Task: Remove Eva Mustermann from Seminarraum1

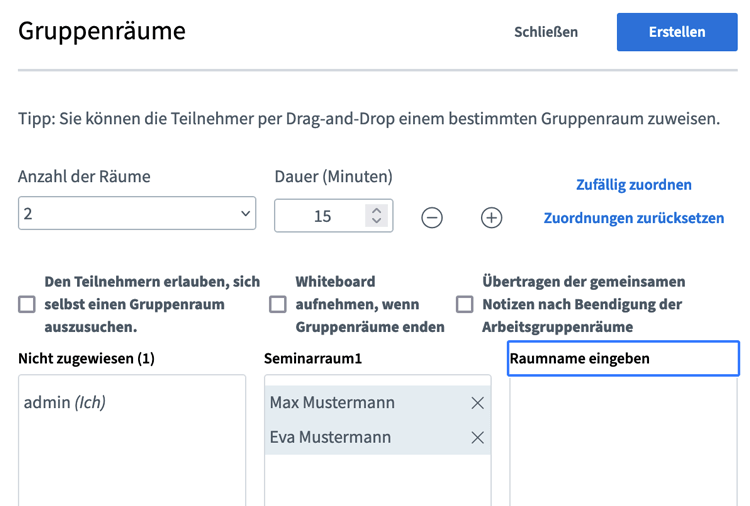Action: click(477, 438)
